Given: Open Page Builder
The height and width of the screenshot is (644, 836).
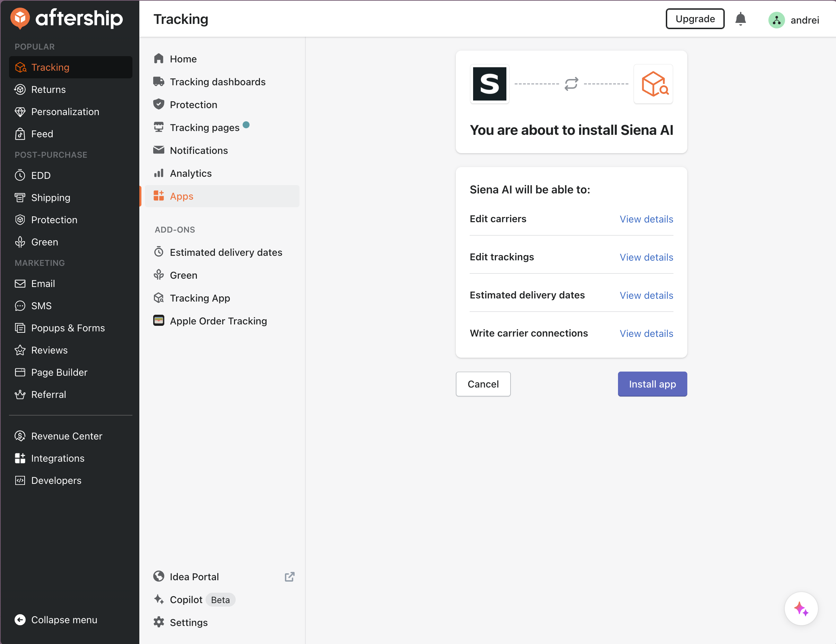Looking at the screenshot, I should coord(70,372).
